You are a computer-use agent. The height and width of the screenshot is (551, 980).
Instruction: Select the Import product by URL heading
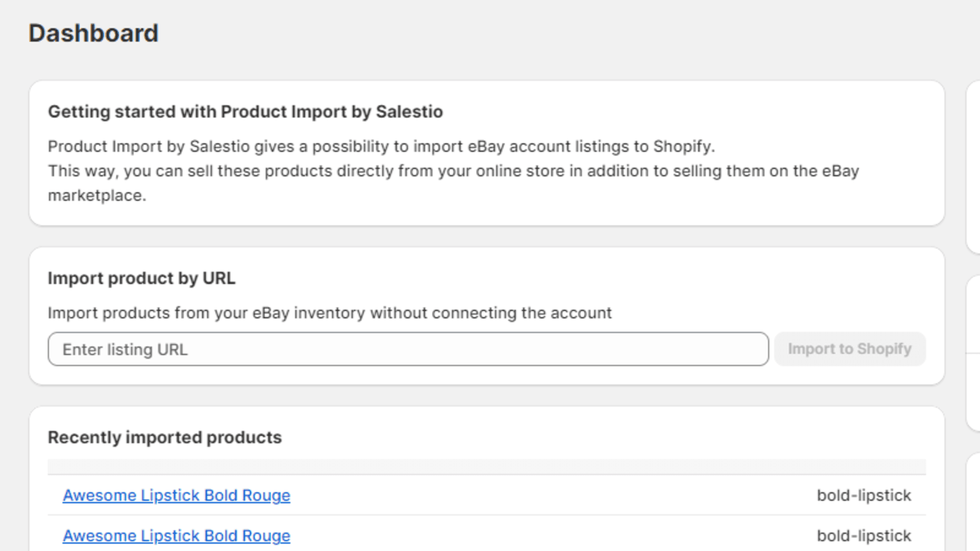141,278
